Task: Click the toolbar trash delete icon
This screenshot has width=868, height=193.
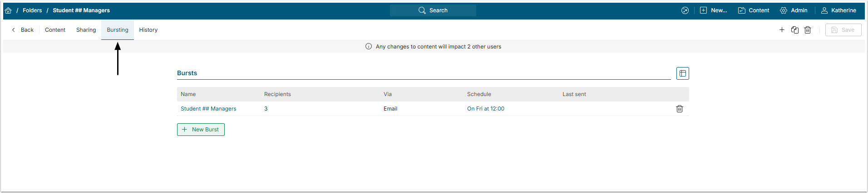Action: coord(808,30)
